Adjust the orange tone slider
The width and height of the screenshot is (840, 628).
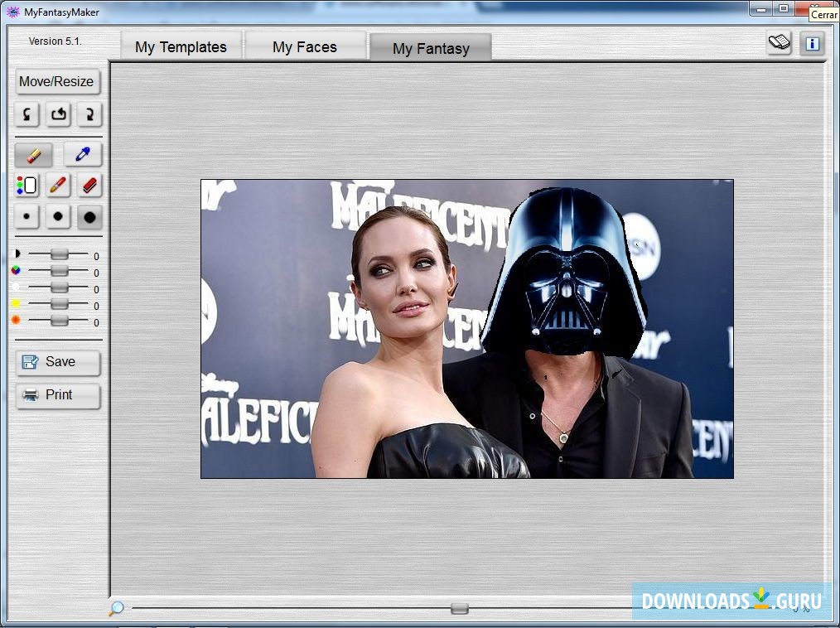59,321
